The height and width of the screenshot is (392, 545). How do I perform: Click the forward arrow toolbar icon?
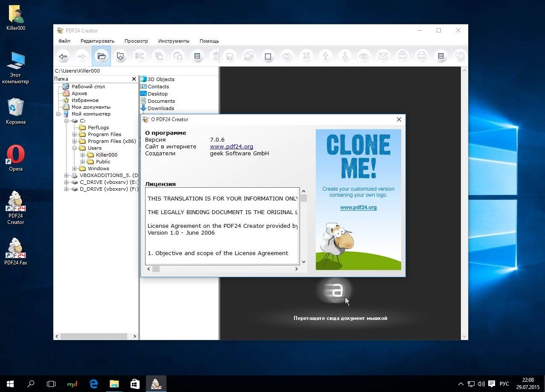(x=82, y=56)
